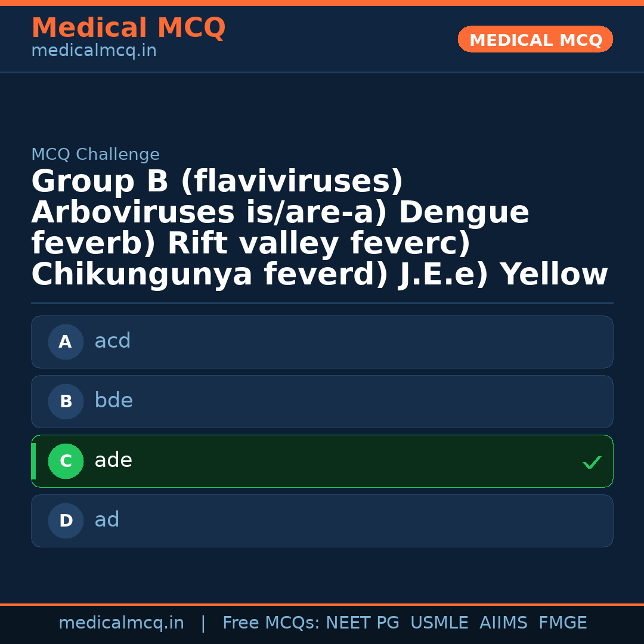Click the B circle badge
Screen dimensions: 644x644
(x=66, y=401)
